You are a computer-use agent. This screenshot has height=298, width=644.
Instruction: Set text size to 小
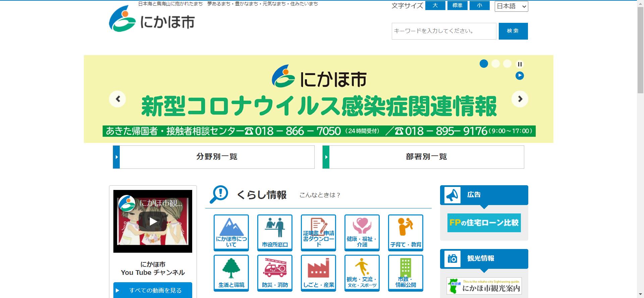pos(480,6)
